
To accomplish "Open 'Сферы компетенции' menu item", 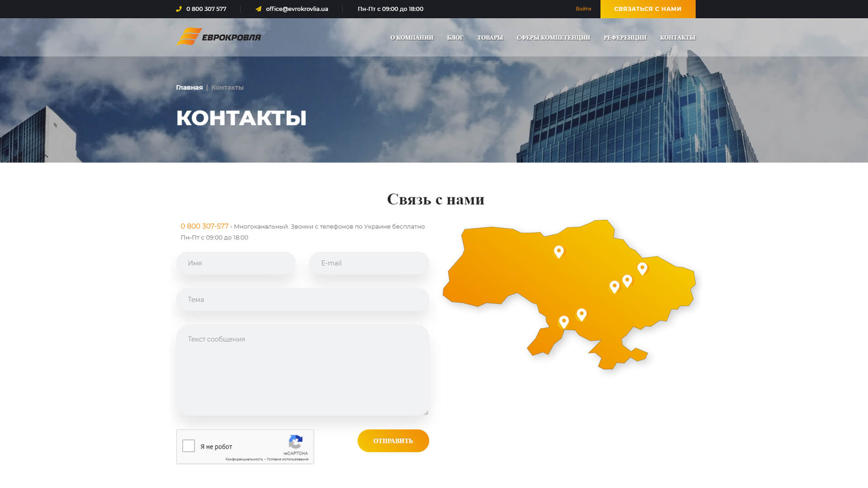I will click(x=553, y=38).
